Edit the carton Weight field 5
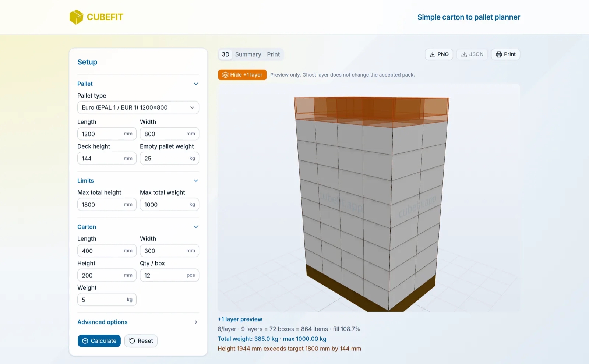The width and height of the screenshot is (589, 364). [107, 300]
